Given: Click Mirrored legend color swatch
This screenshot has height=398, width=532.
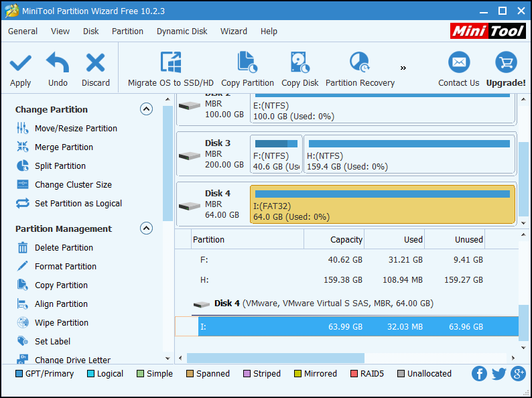Looking at the screenshot, I should 298,374.
